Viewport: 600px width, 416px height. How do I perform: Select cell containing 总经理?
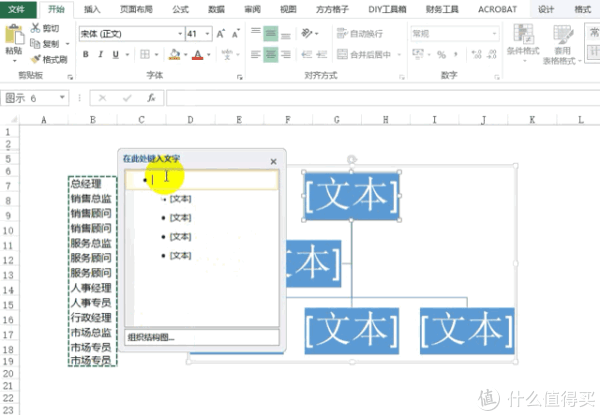coord(92,184)
